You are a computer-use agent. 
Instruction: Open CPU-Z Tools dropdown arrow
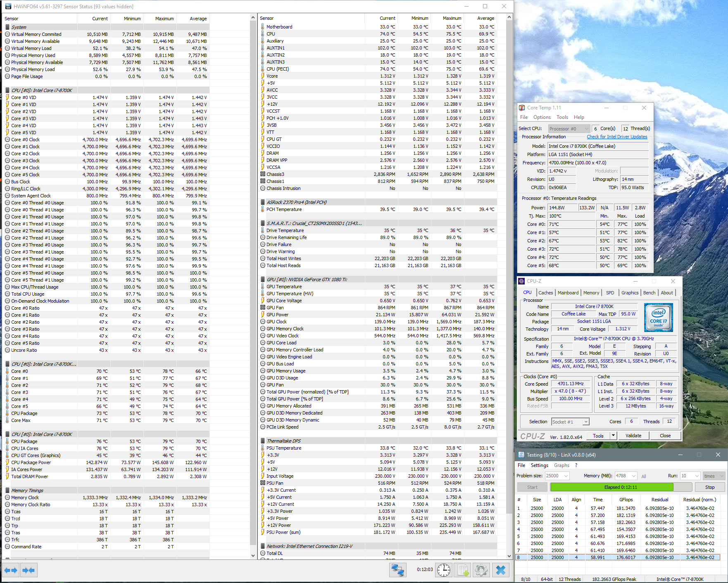point(613,436)
